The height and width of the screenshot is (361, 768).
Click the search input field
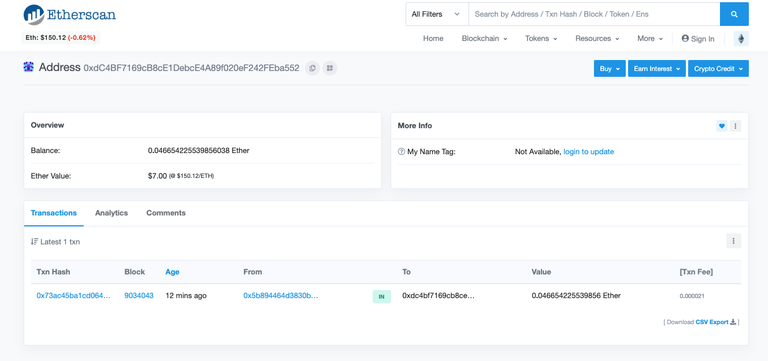pos(594,14)
